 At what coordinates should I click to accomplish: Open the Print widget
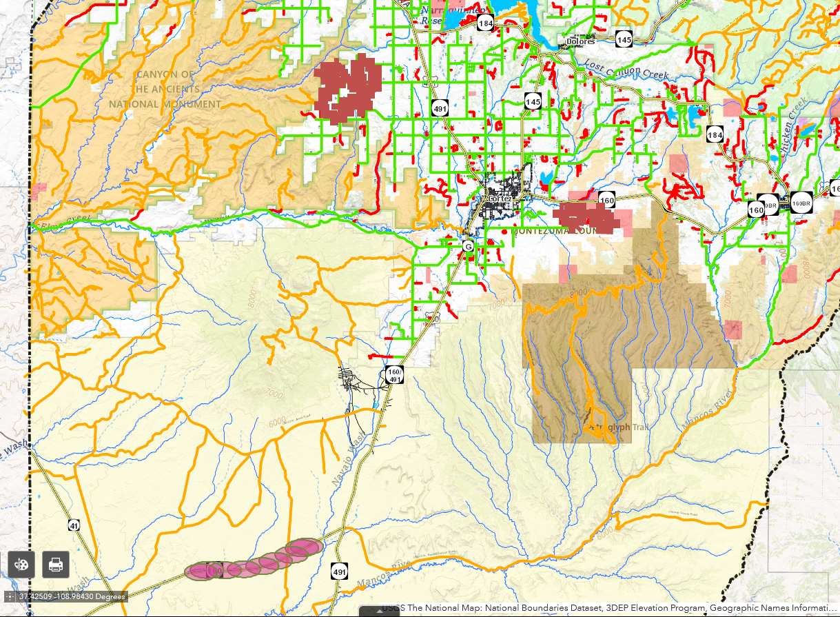pos(56,565)
